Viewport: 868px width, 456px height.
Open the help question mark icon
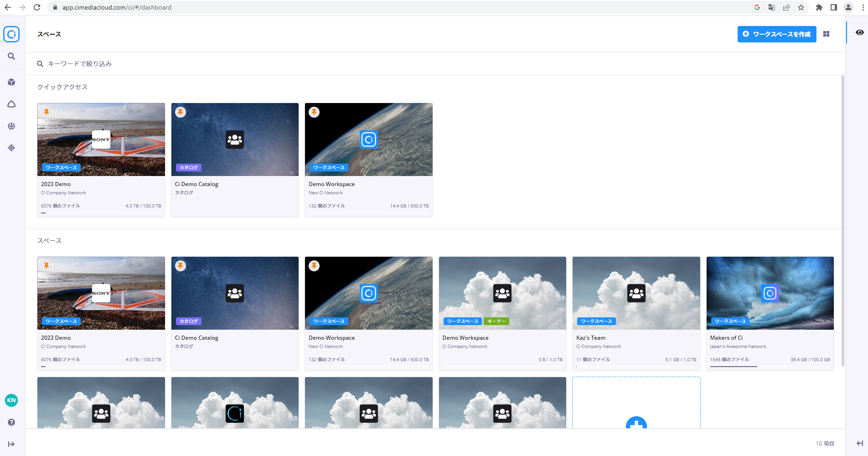11,422
